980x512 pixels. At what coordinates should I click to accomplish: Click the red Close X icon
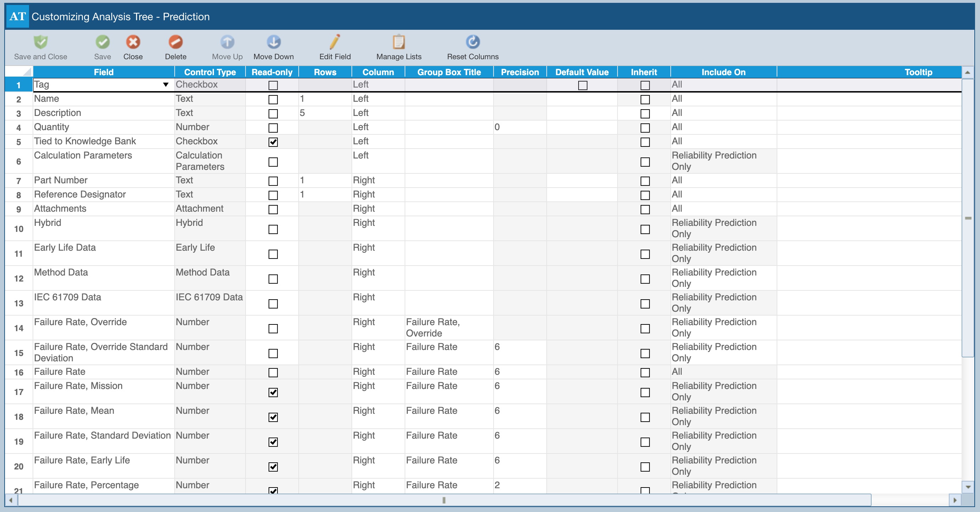point(133,42)
